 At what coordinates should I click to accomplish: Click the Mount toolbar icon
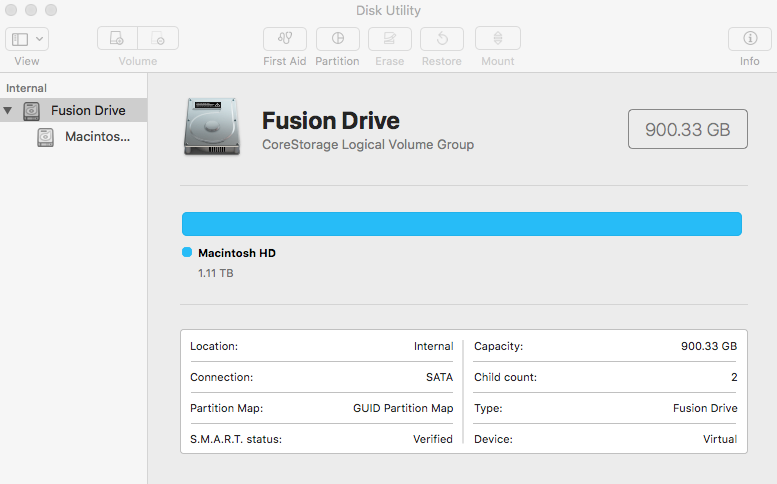(x=497, y=39)
